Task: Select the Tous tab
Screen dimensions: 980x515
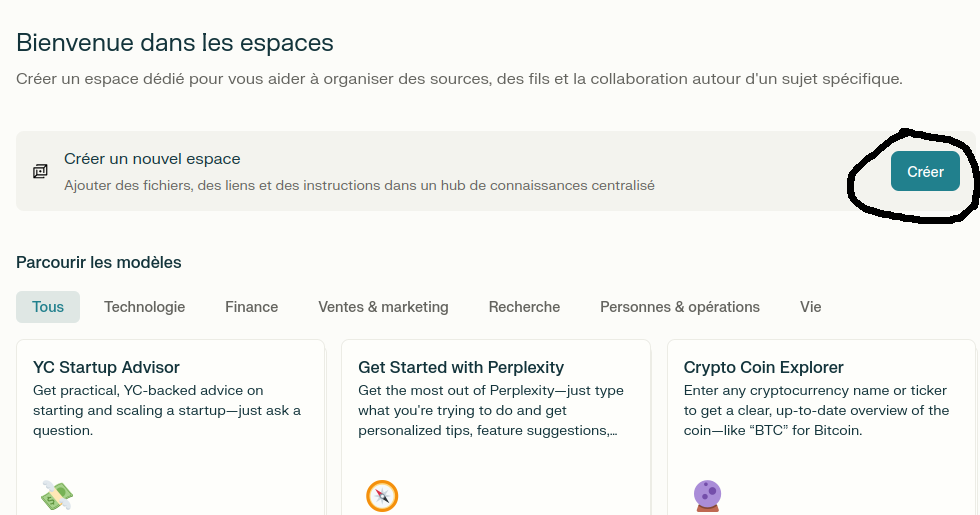Action: [48, 307]
